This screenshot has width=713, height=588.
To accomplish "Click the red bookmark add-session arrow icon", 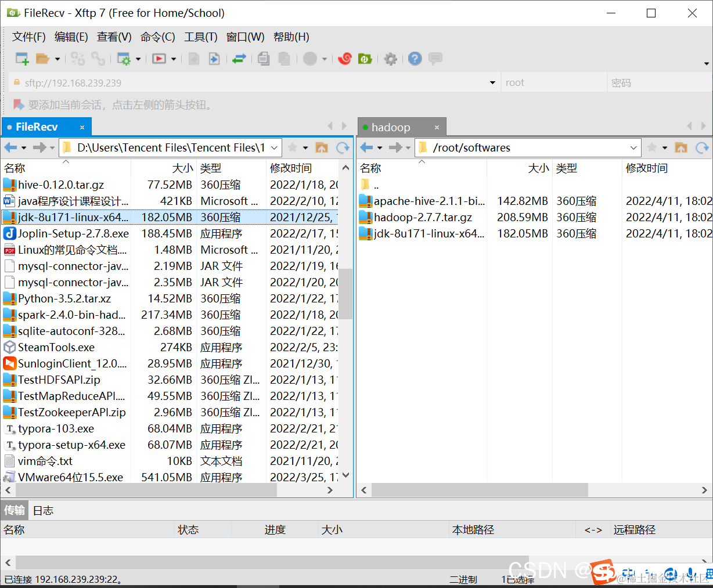I will (x=19, y=104).
